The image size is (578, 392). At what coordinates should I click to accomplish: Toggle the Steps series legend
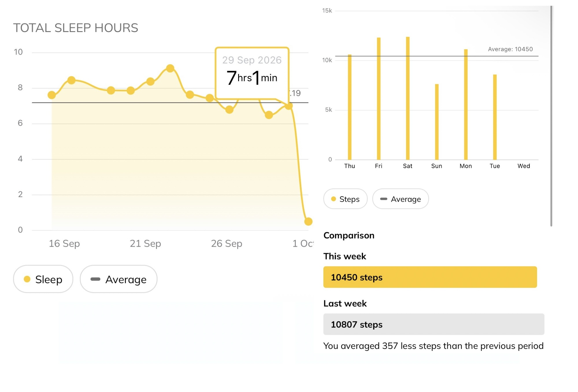(x=345, y=199)
